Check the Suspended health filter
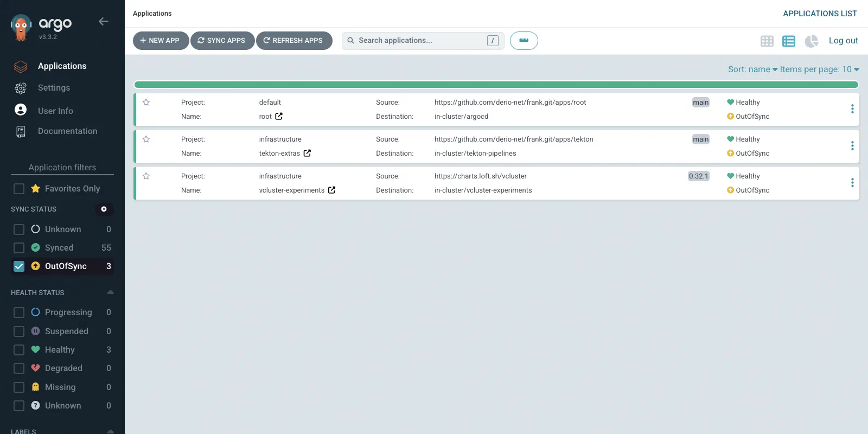The width and height of the screenshot is (868, 434). click(x=19, y=331)
